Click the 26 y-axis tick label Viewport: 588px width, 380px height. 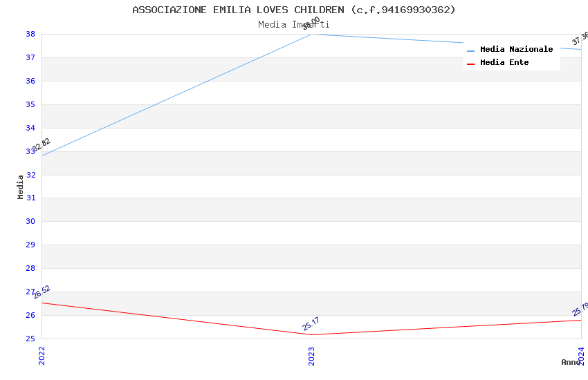tap(30, 315)
